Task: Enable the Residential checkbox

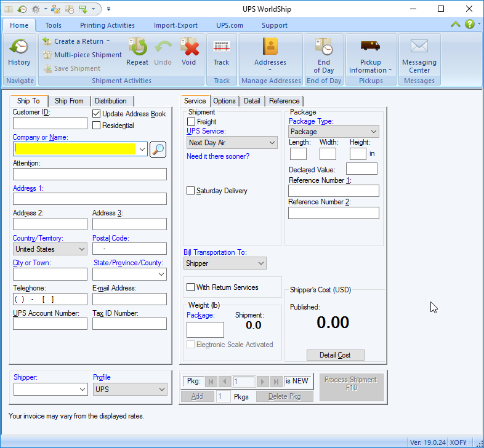Action: point(96,126)
